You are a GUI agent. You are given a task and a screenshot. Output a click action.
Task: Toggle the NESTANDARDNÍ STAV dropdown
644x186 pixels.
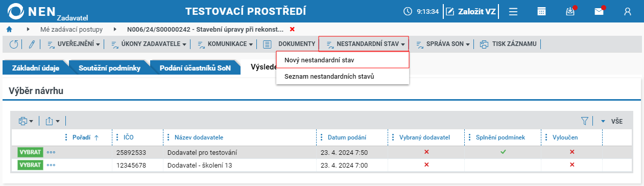364,44
